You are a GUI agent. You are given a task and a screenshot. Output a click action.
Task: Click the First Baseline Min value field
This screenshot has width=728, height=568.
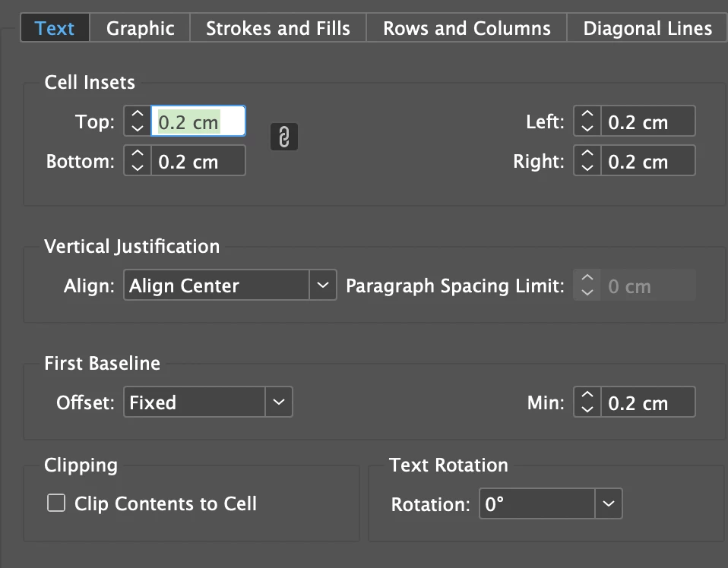(x=647, y=402)
